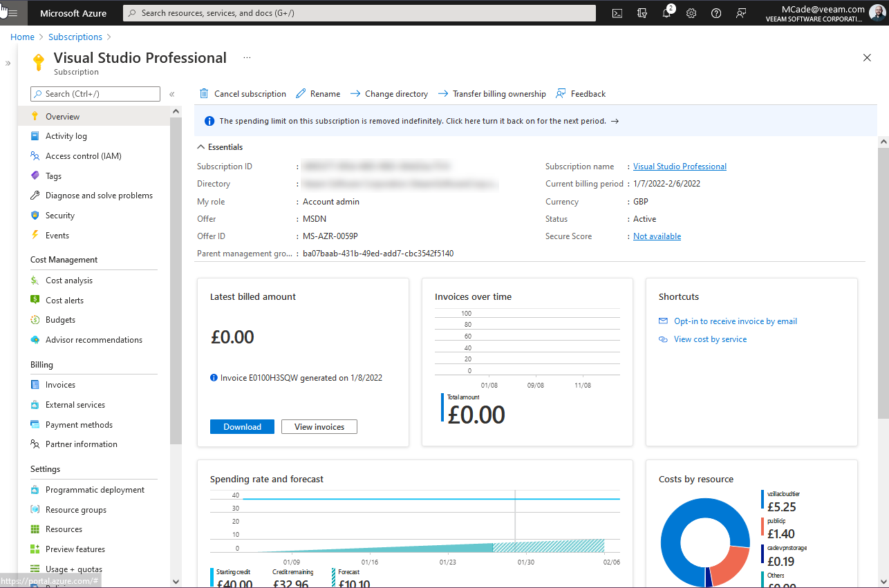This screenshot has width=889, height=588.
Task: Click the feedback icon in top bar
Action: pyautogui.click(x=741, y=13)
